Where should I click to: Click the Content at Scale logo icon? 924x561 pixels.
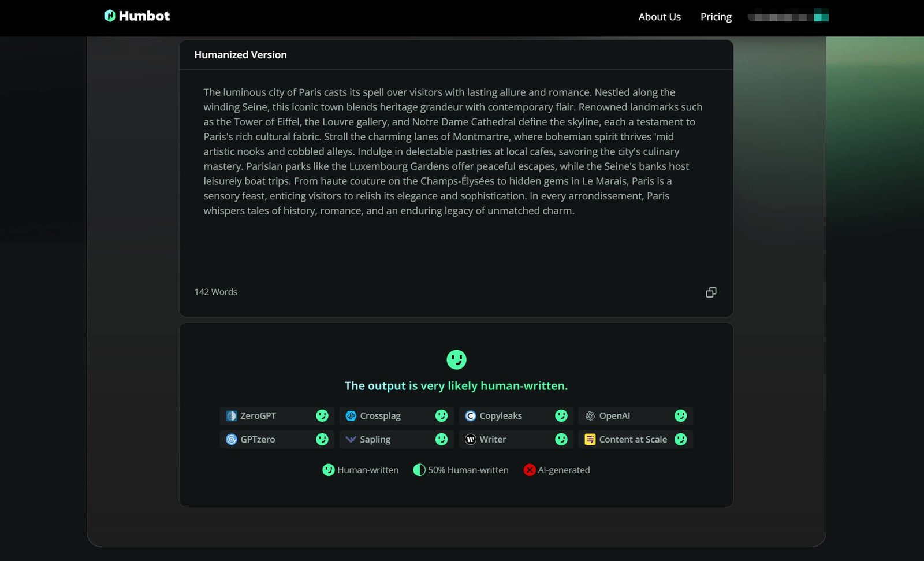tap(590, 440)
